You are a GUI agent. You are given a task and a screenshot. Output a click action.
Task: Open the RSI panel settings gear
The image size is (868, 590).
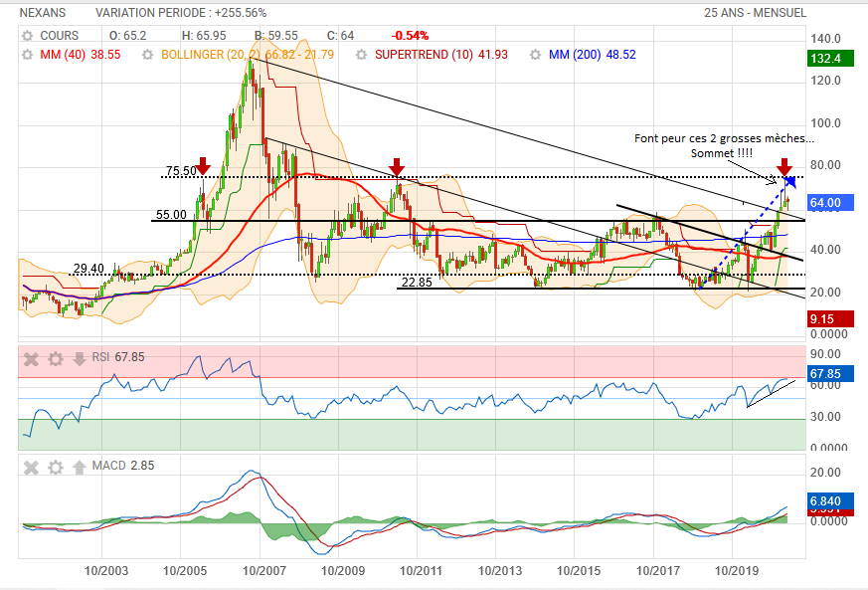point(56,359)
